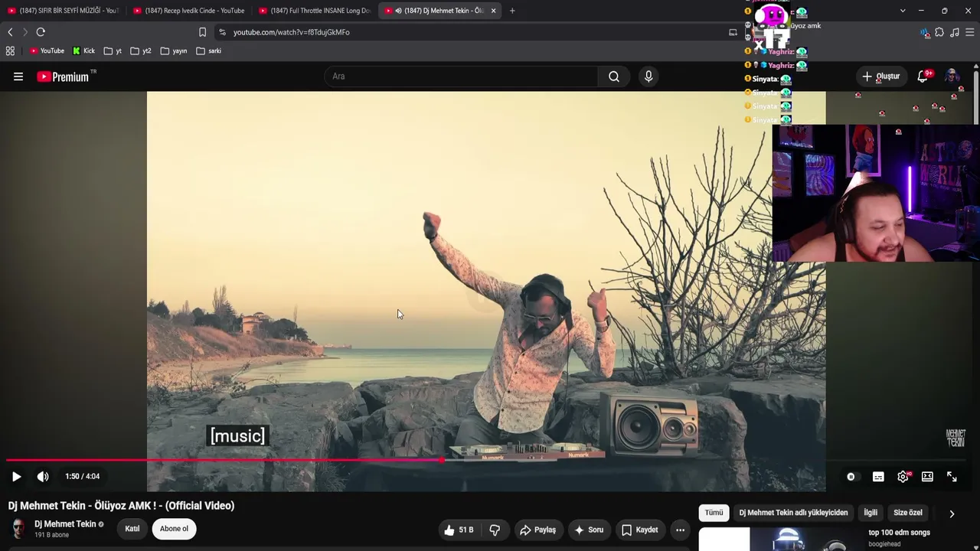Open the Soru ask button
This screenshot has height=551, width=980.
(589, 530)
